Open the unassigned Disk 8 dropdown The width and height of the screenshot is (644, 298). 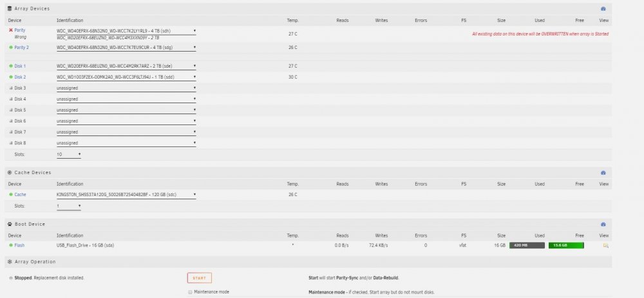click(x=126, y=144)
